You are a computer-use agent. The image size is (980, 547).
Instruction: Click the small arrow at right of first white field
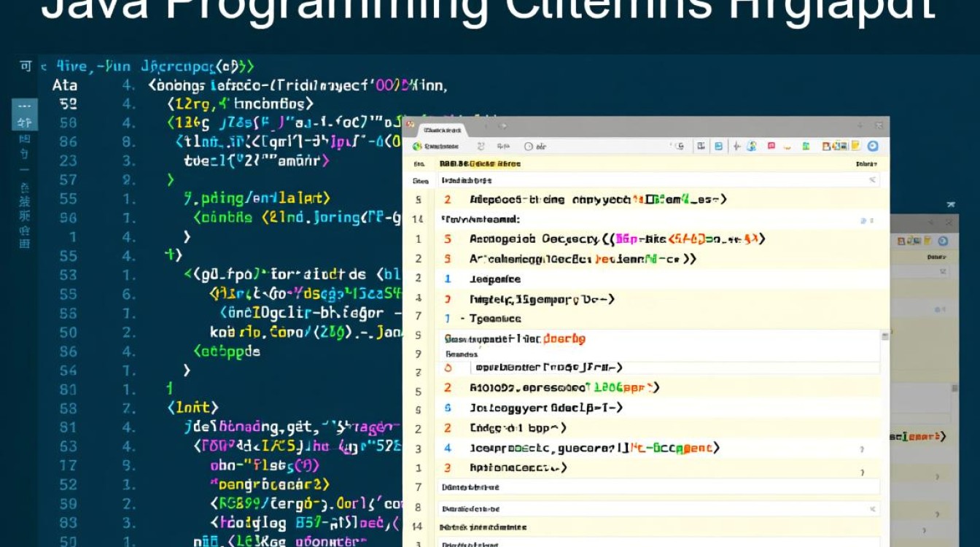click(872, 179)
